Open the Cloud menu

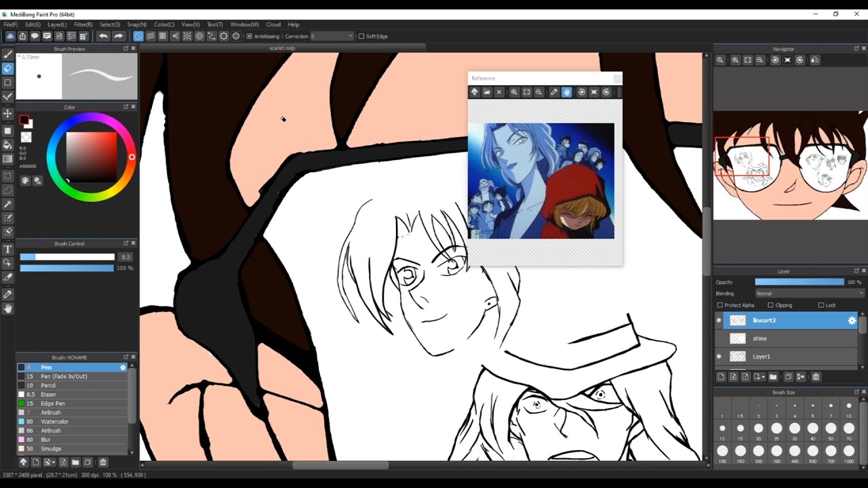coord(273,24)
